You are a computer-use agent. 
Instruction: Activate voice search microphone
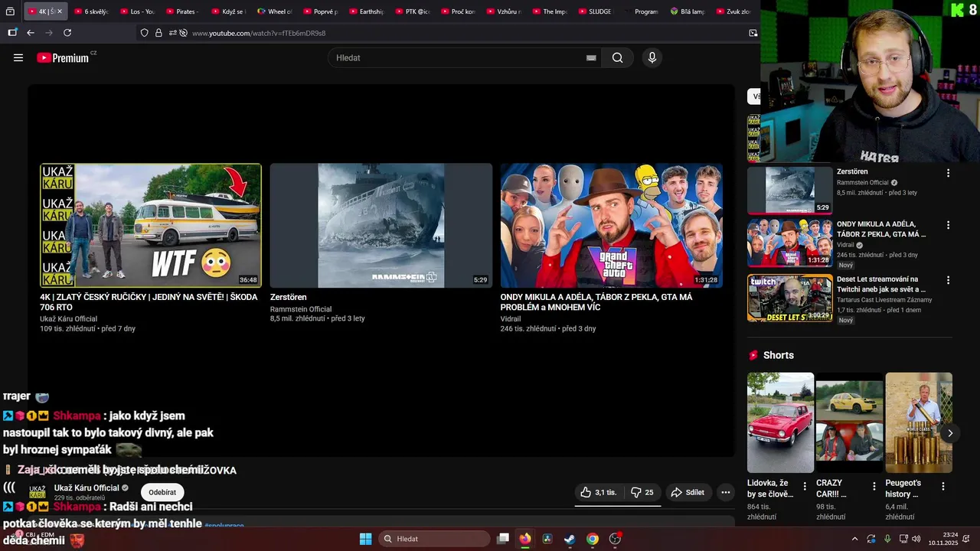pyautogui.click(x=652, y=57)
